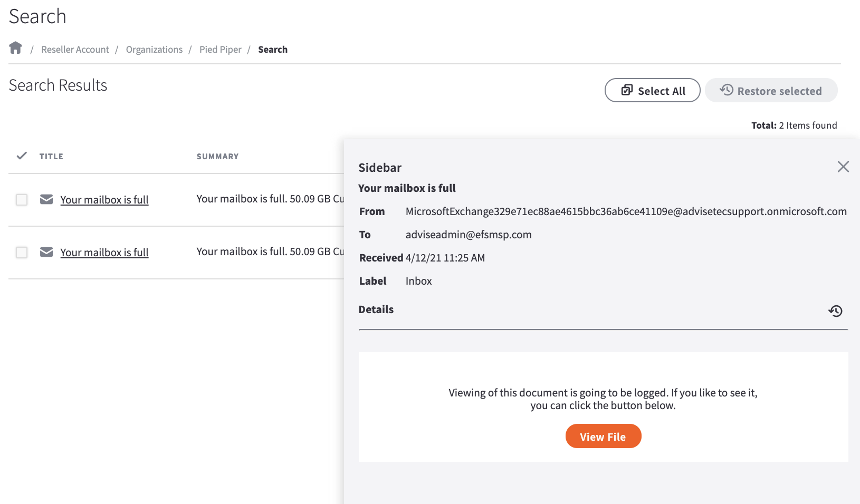Check the first search result checkbox
860x504 pixels.
coord(22,200)
